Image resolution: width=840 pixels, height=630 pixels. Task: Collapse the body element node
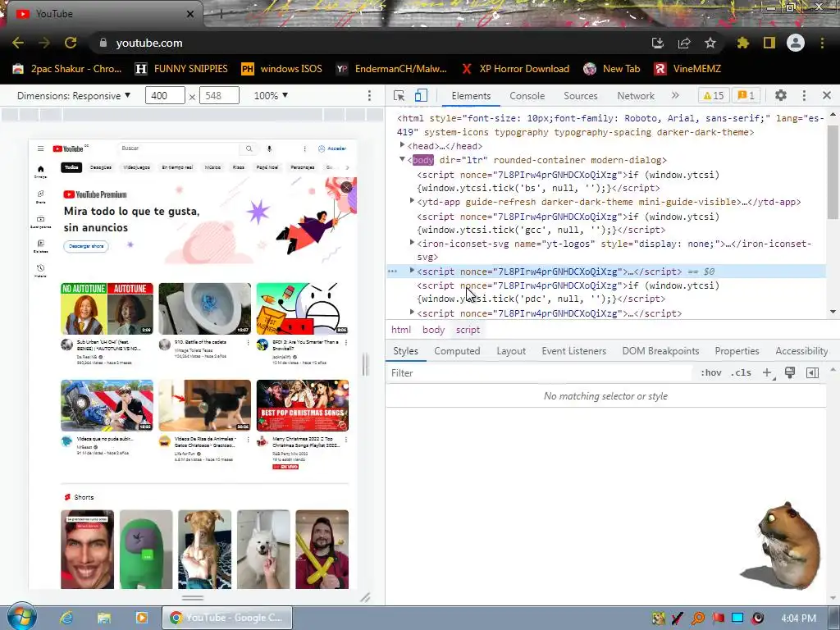402,159
